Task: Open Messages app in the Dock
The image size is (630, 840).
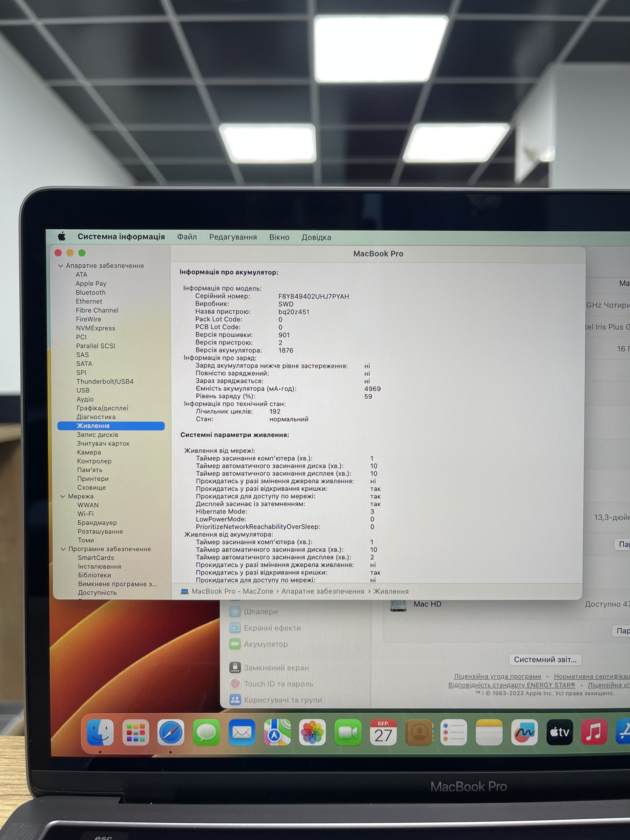Action: pyautogui.click(x=206, y=732)
